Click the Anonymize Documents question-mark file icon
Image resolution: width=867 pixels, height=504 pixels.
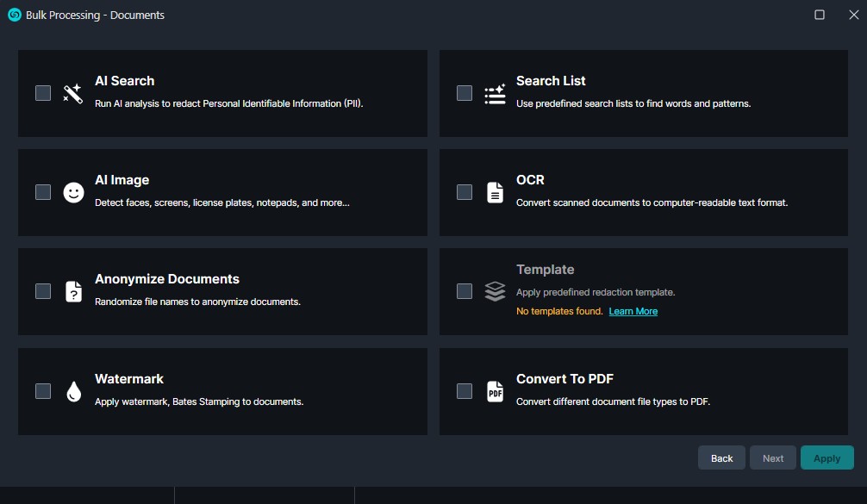(x=73, y=292)
